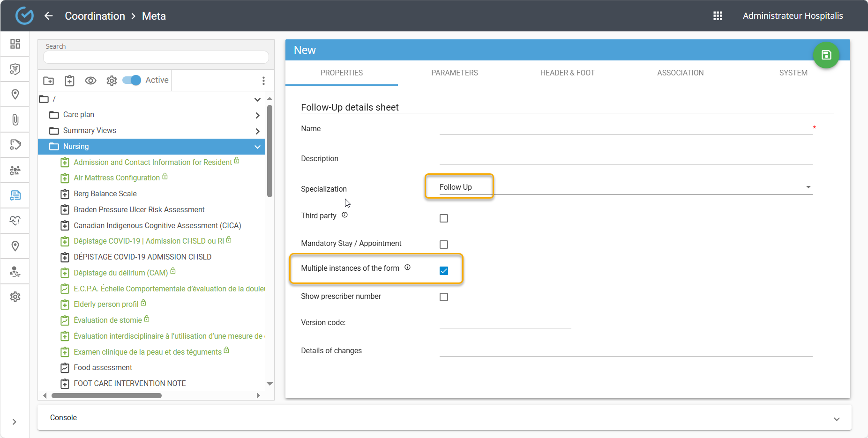Check the Show prescriber number box
Image resolution: width=868 pixels, height=438 pixels.
pyautogui.click(x=444, y=297)
